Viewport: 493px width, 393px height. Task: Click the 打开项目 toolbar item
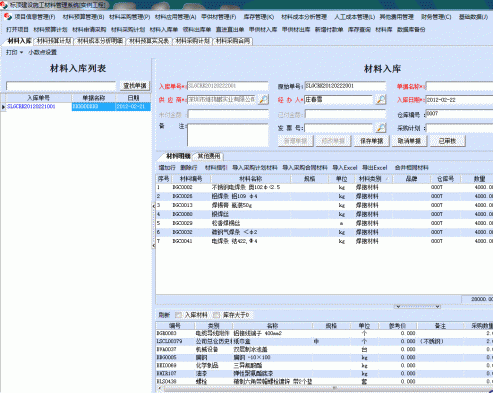point(17,30)
